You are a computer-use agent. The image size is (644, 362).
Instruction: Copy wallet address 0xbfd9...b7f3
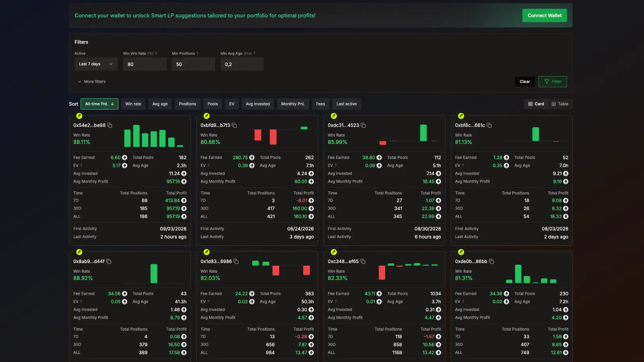tap(234, 125)
